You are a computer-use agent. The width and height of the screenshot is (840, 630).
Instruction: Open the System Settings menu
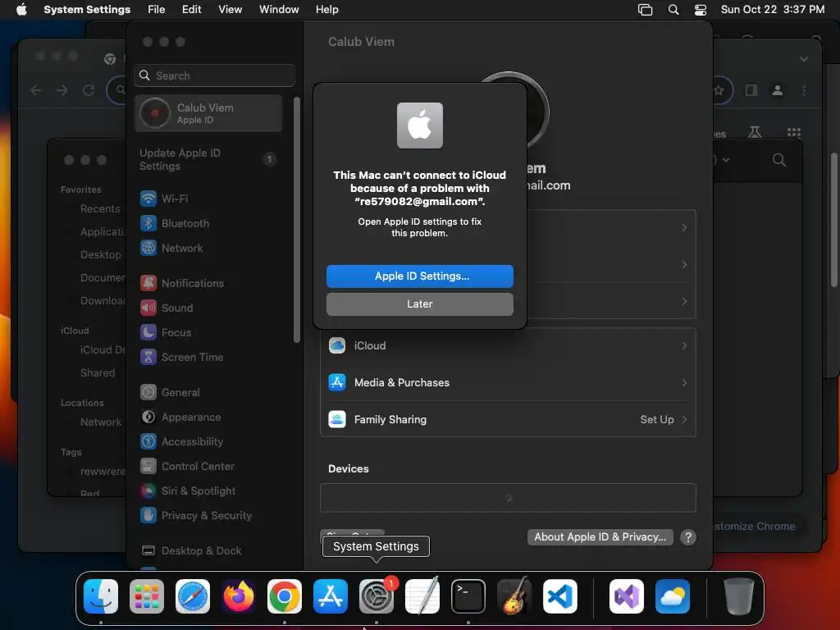(87, 9)
